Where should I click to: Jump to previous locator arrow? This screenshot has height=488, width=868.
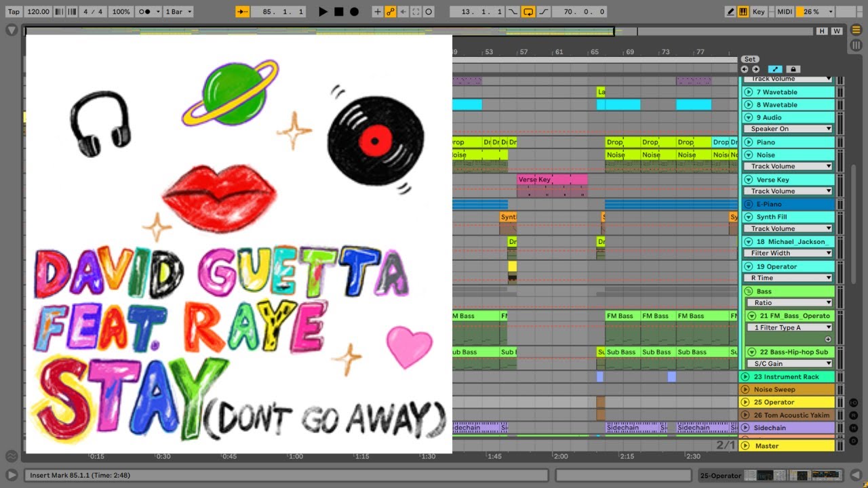click(x=745, y=69)
